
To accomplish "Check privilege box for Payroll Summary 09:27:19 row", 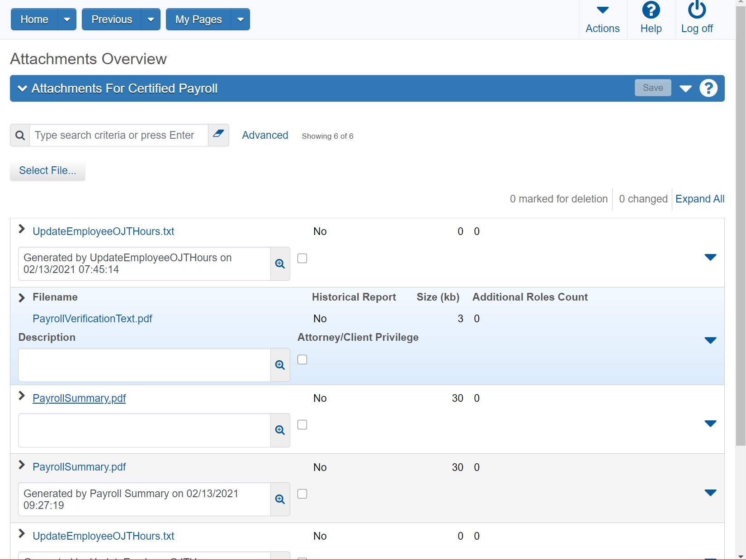I will point(302,494).
